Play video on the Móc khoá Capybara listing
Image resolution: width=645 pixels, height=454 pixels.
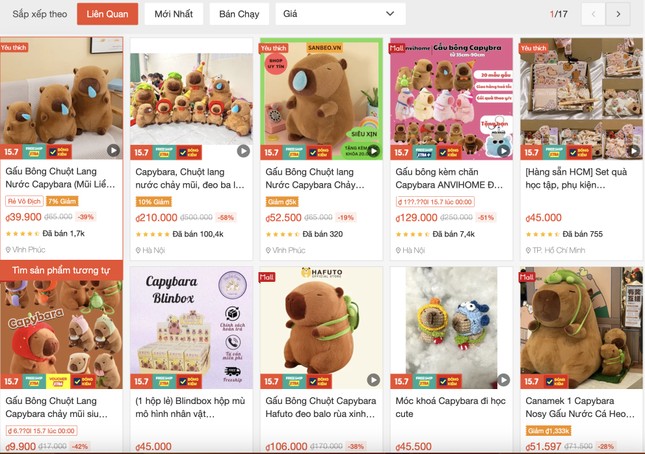503,380
